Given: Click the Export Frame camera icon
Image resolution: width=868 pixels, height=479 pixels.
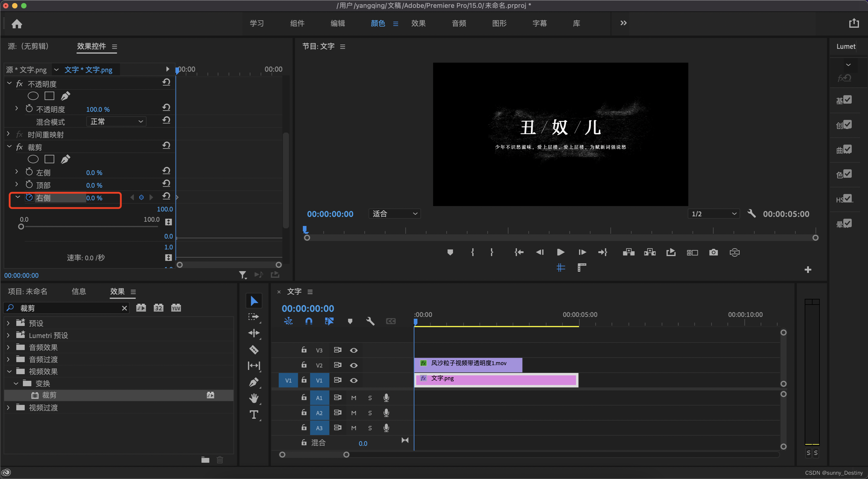Looking at the screenshot, I should point(713,252).
